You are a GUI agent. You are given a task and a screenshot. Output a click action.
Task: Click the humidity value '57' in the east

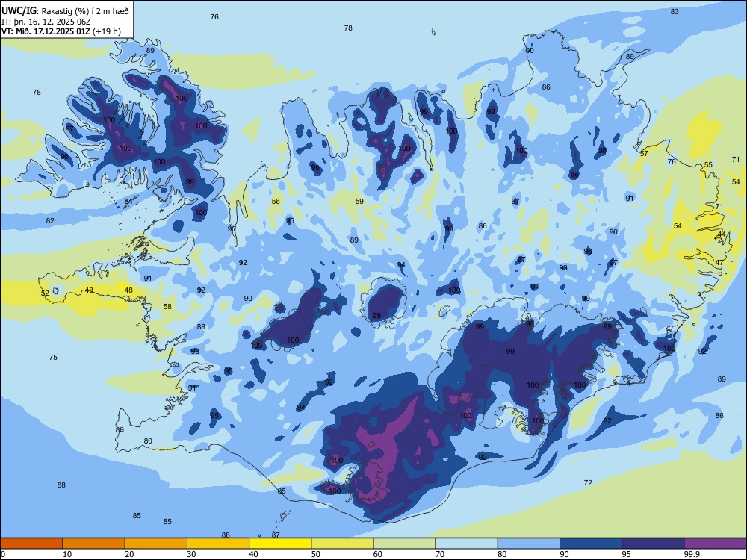(644, 153)
